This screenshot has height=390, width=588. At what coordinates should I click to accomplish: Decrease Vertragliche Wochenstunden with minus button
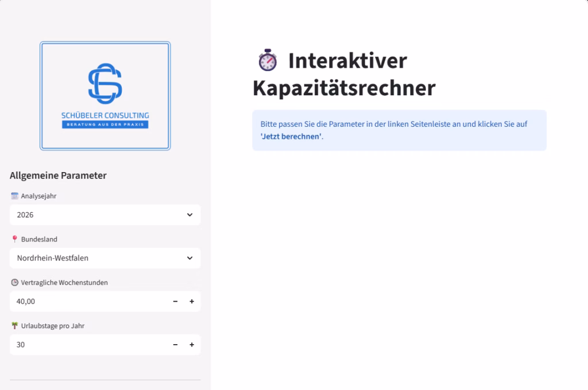click(176, 302)
